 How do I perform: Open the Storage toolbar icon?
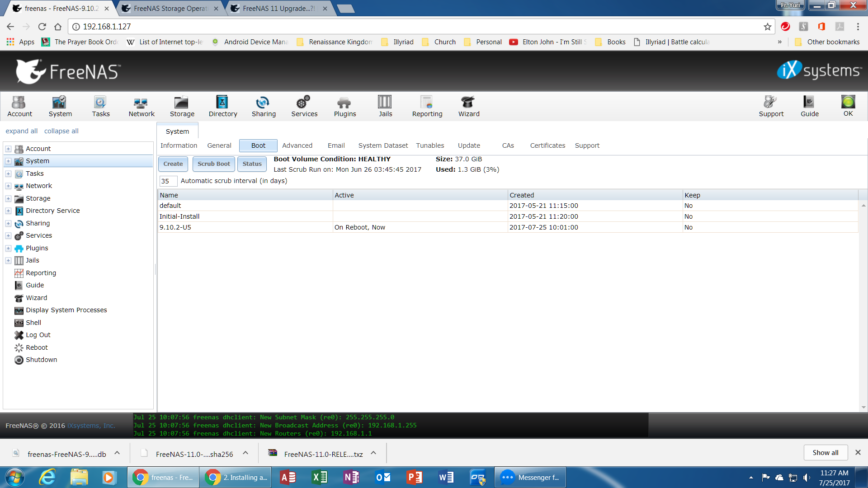pos(182,106)
